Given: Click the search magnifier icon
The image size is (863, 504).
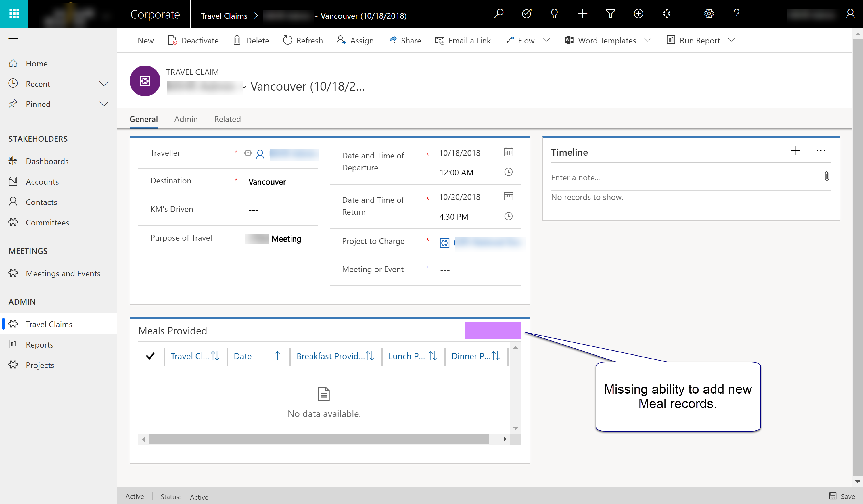Looking at the screenshot, I should (498, 14).
